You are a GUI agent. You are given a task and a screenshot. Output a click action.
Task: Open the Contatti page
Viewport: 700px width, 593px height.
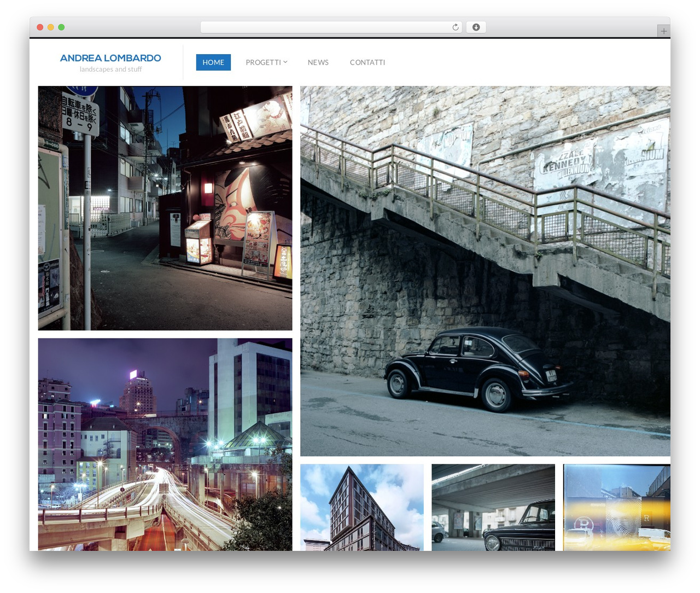point(367,62)
